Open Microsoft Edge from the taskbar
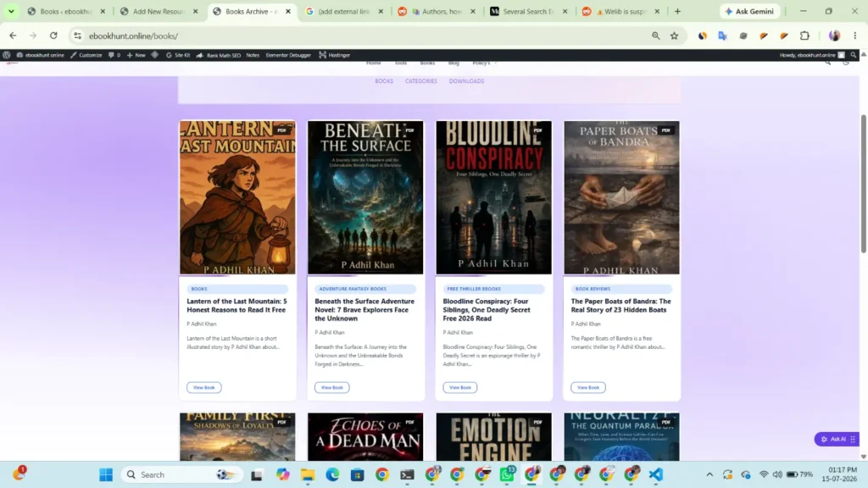Screen dimensions: 868x488 (x=332, y=474)
